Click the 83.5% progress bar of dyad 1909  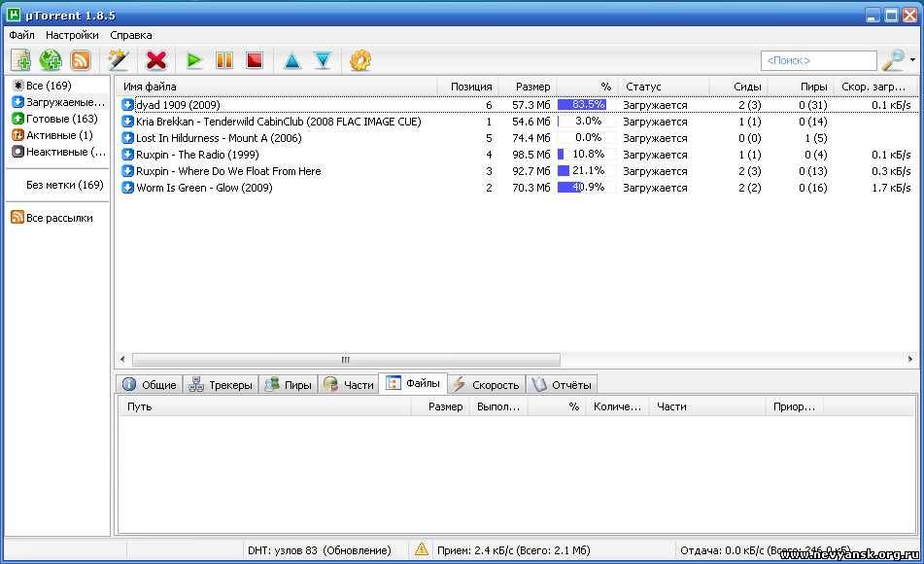(x=586, y=104)
